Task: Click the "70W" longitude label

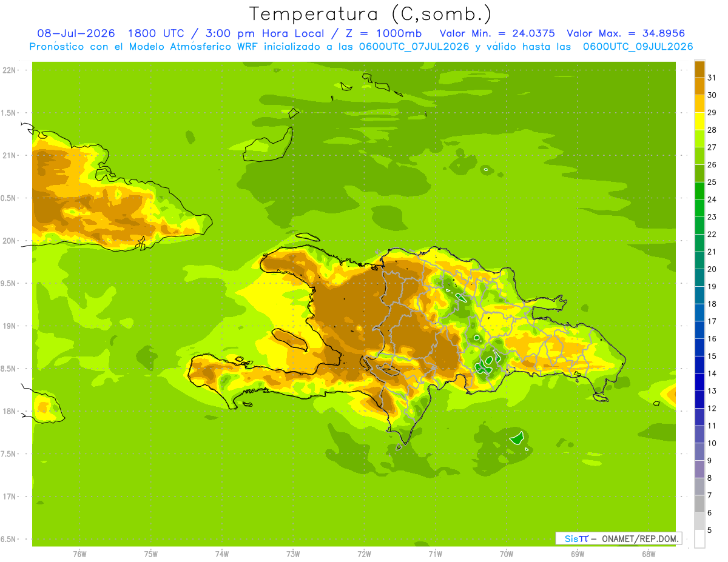Action: tap(507, 554)
